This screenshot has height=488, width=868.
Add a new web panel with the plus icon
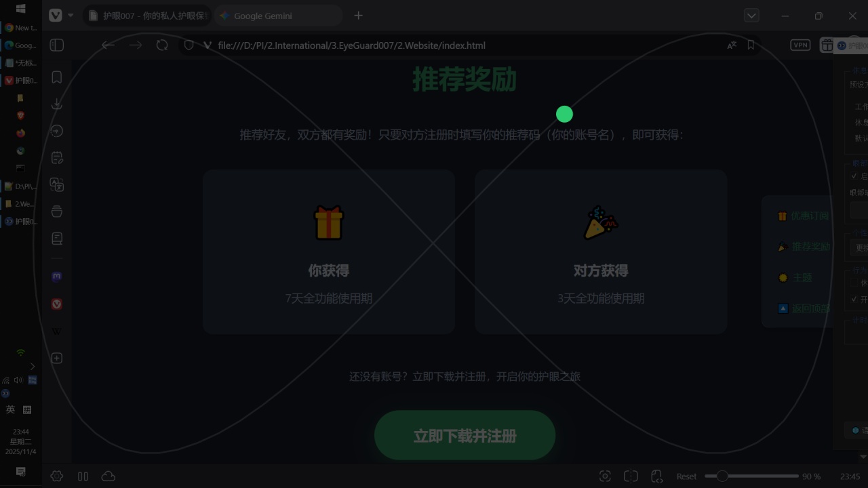(57, 358)
